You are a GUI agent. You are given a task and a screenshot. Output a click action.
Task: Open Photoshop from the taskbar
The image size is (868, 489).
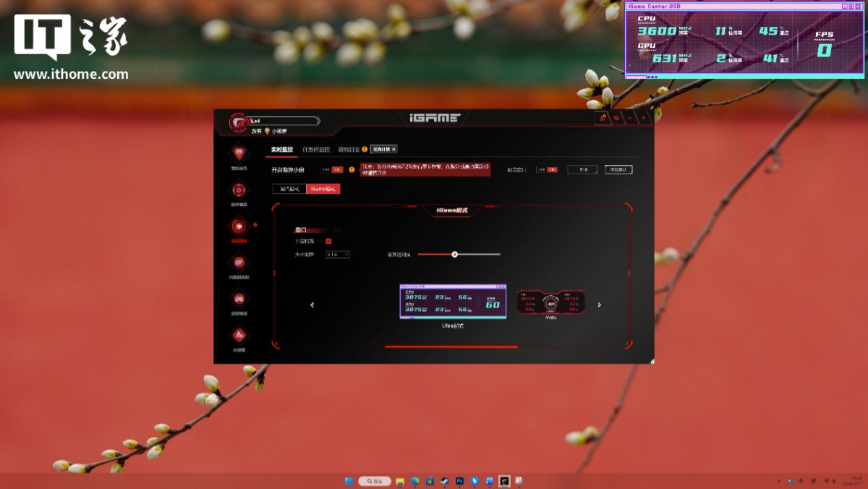click(x=460, y=481)
